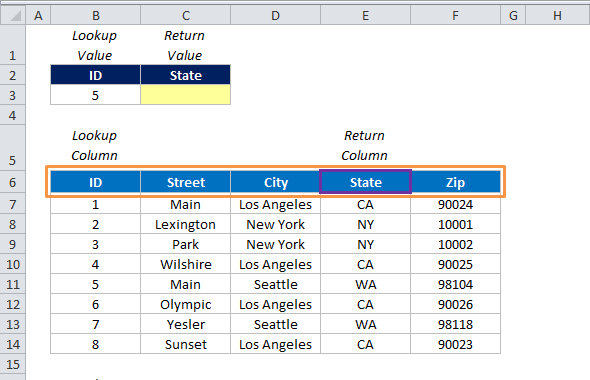Screen dimensions: 590x380
Task: Click the zip code 98118 cell
Action: click(455, 324)
